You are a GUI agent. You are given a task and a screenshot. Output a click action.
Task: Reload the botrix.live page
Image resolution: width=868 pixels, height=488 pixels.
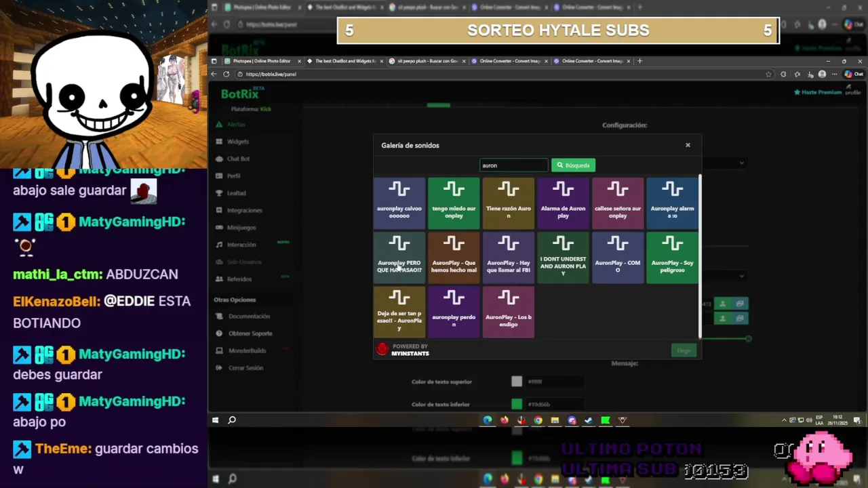227,74
